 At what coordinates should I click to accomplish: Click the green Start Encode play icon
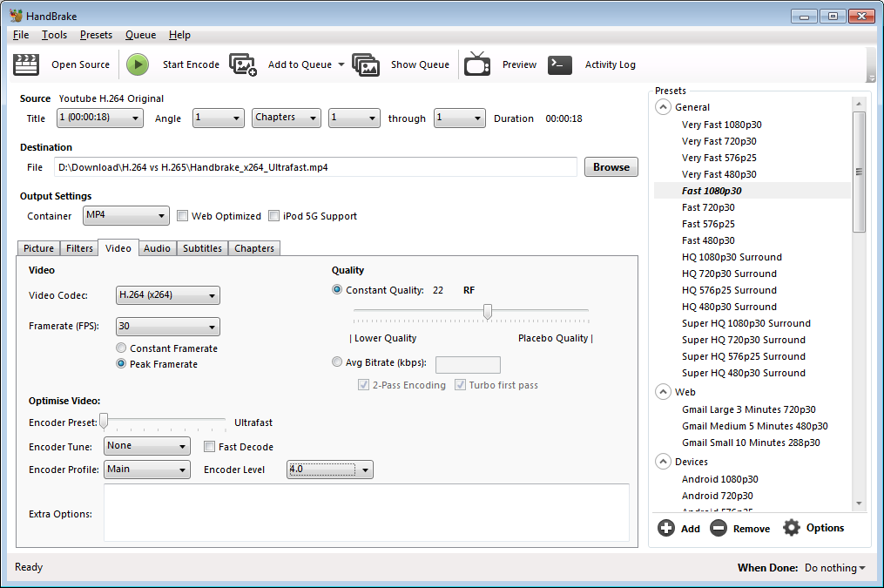pos(138,64)
